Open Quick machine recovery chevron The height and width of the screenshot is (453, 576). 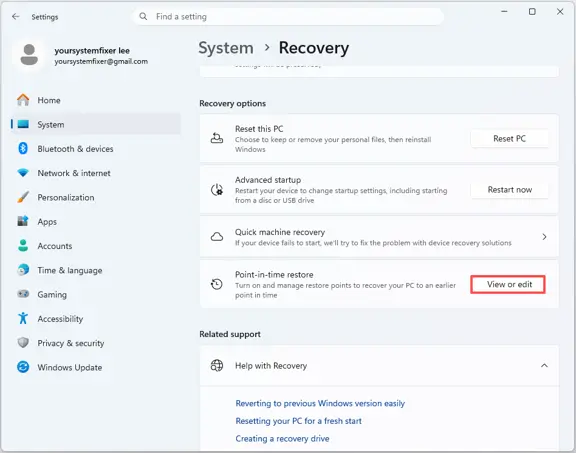544,237
